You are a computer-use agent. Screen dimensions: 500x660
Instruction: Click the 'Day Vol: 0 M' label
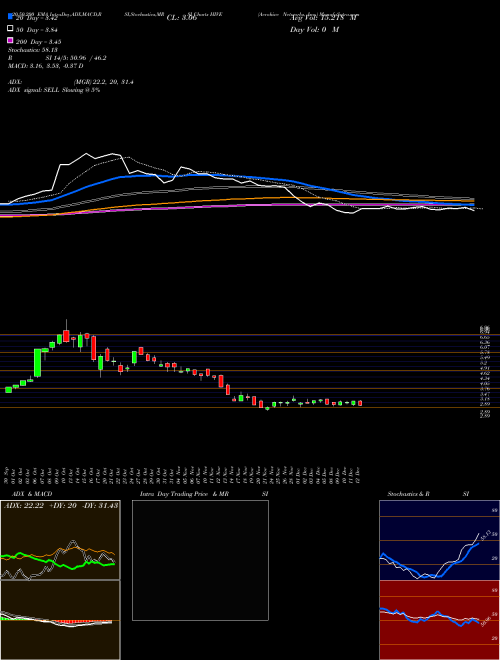(x=314, y=29)
